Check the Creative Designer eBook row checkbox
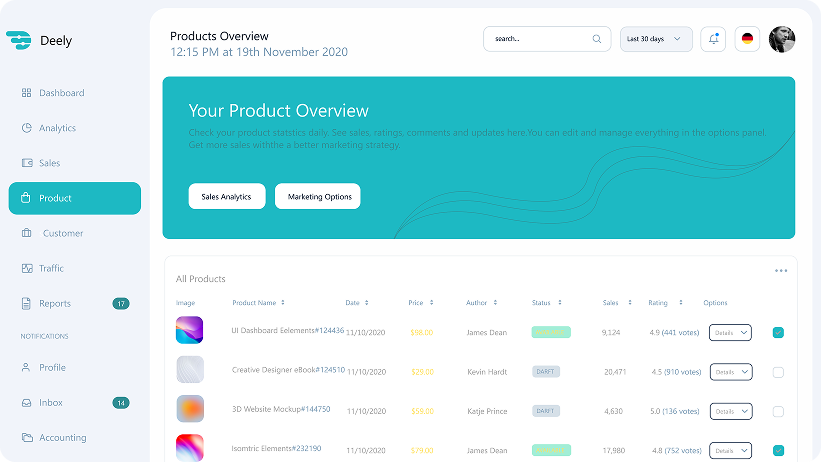Screen dimensions: 821x462 pyautogui.click(x=778, y=372)
